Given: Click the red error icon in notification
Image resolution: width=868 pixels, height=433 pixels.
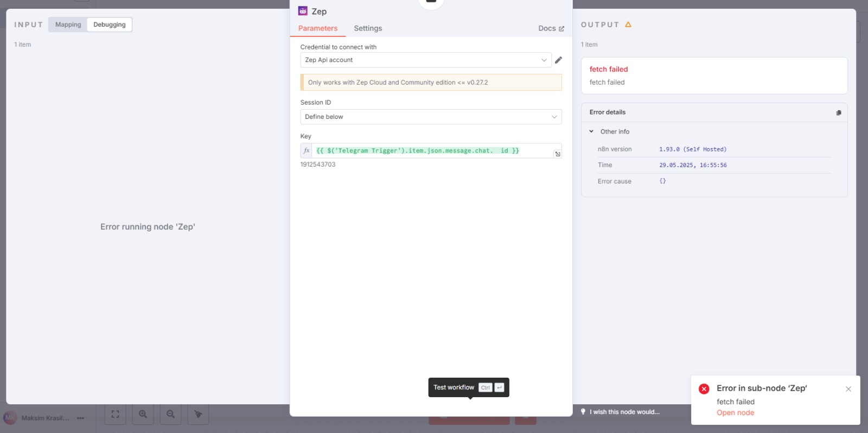Looking at the screenshot, I should click(x=704, y=389).
